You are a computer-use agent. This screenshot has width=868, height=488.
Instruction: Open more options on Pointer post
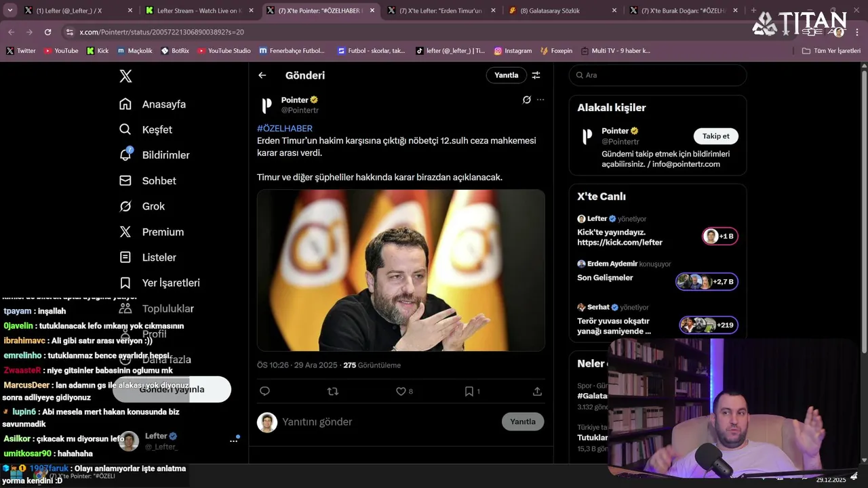540,100
